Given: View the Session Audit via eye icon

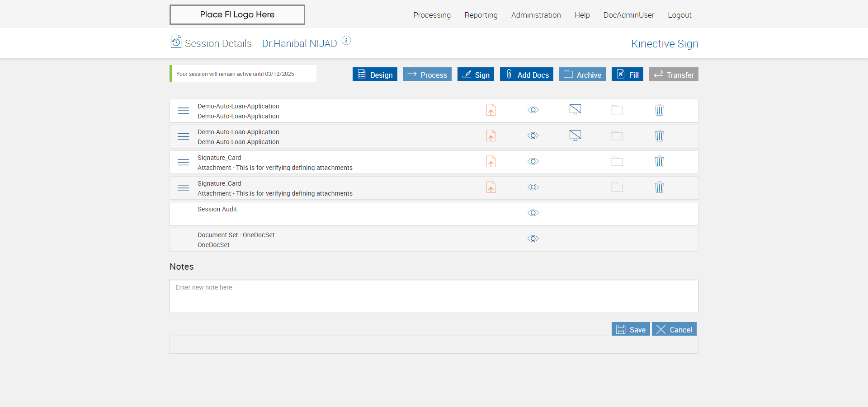Looking at the screenshot, I should coord(533,213).
